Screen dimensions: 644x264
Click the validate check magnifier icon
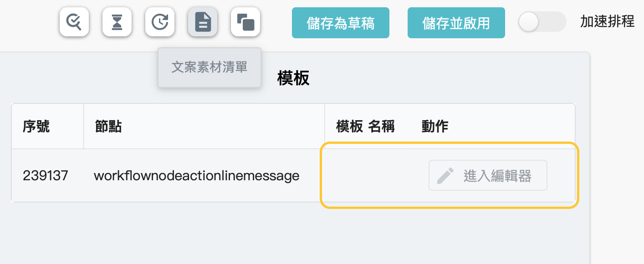74,22
